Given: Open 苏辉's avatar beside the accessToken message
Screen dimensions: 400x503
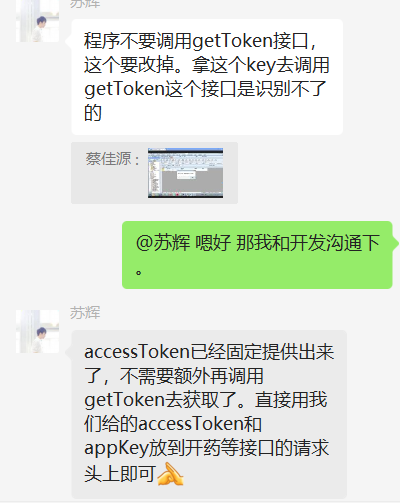Looking at the screenshot, I should tap(37, 331).
